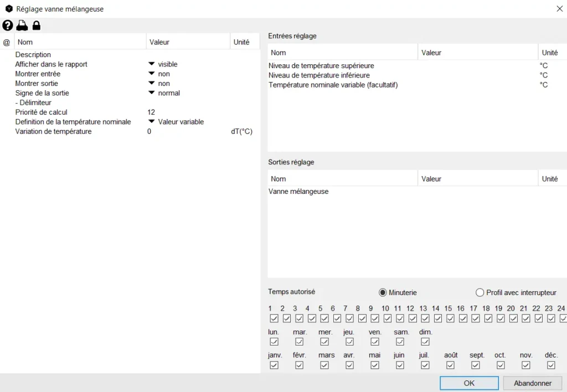
Task: Select Niveau de température supérieure row
Action: point(321,66)
